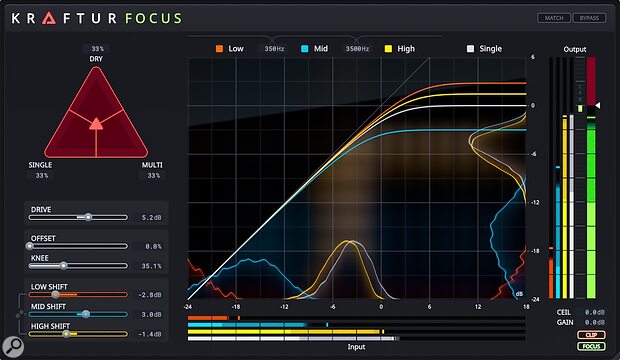The height and width of the screenshot is (360, 620).
Task: Click the DRY 33% value
Action: pos(97,49)
